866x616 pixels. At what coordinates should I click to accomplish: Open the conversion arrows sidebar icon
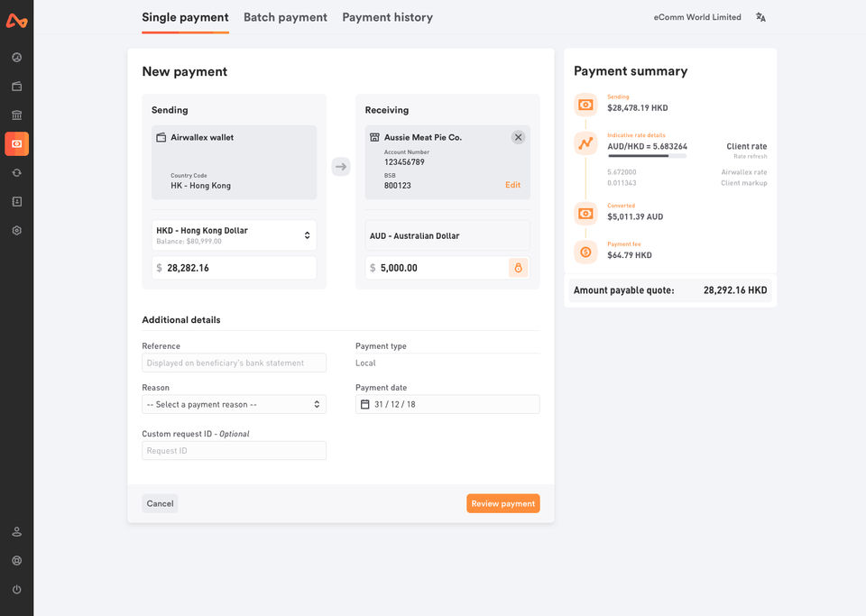16,172
